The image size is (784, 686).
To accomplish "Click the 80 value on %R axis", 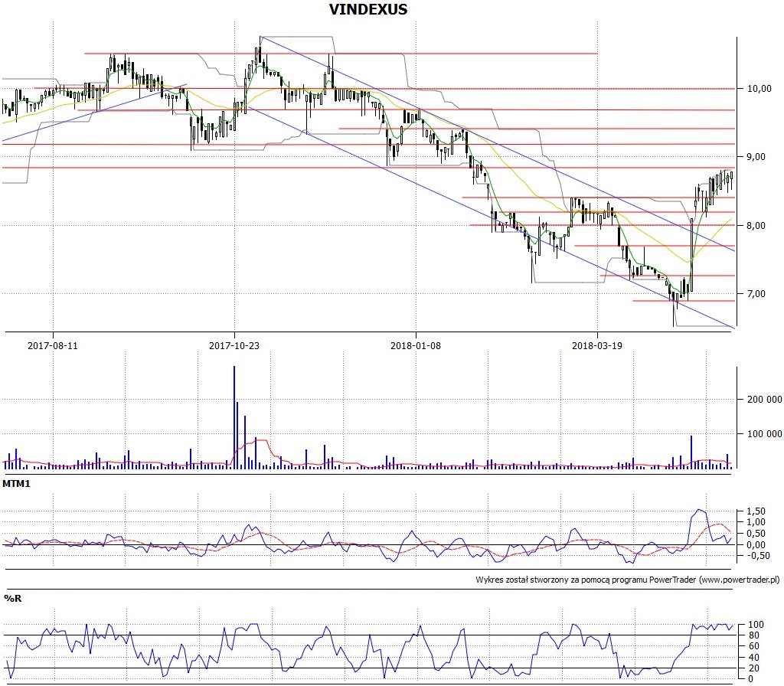I will coord(753,635).
